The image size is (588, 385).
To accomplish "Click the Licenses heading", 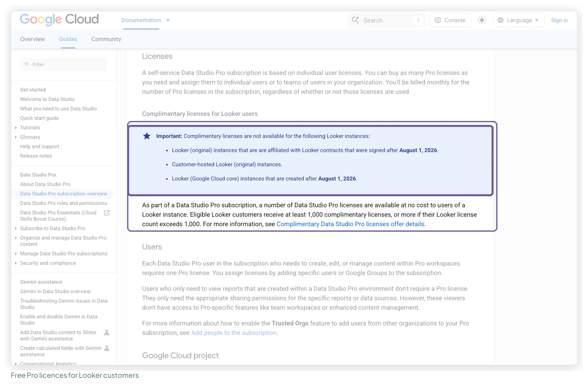I will 157,56.
